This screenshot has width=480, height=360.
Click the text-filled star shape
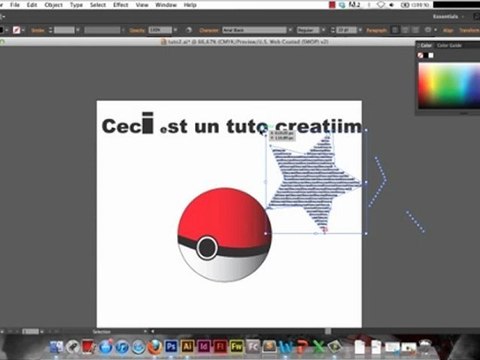[x=313, y=182]
